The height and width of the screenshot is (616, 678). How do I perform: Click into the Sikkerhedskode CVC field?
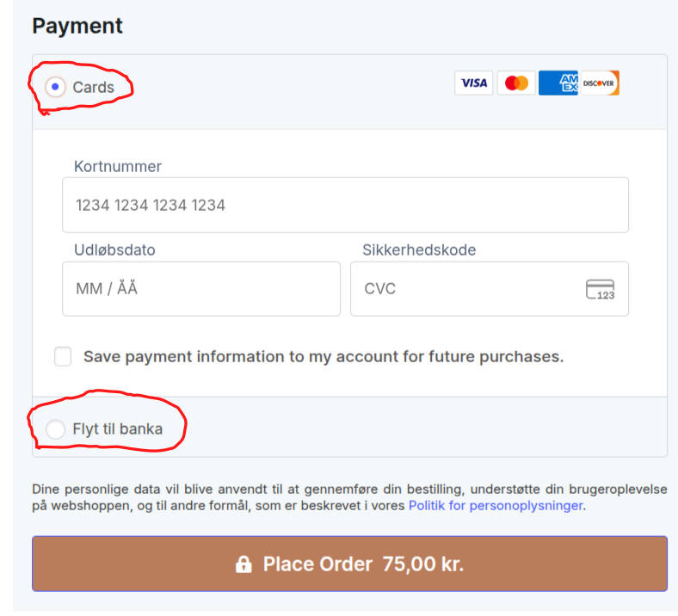469,289
